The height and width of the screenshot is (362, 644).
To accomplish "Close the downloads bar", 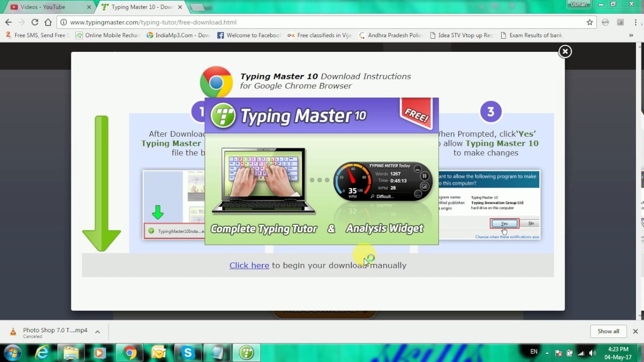I will (x=635, y=331).
